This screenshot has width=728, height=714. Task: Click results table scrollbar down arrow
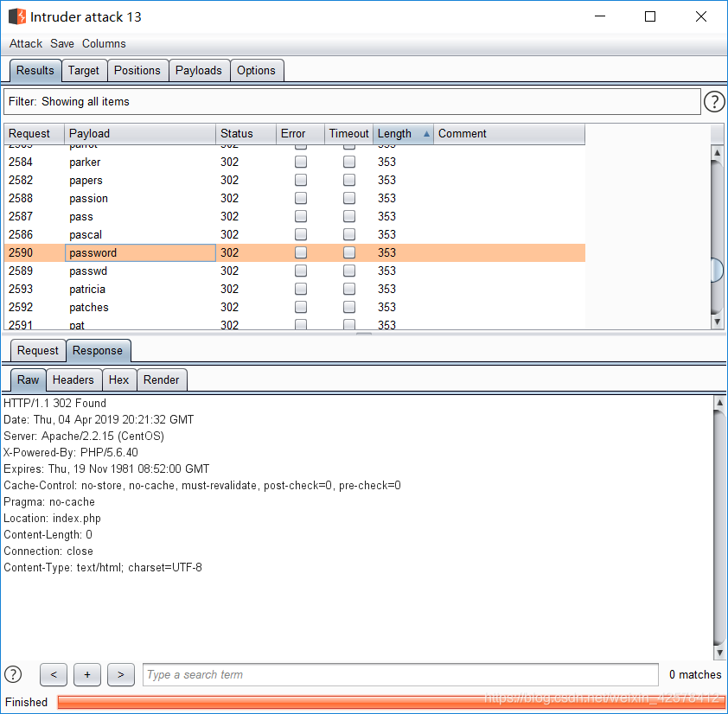coord(718,322)
